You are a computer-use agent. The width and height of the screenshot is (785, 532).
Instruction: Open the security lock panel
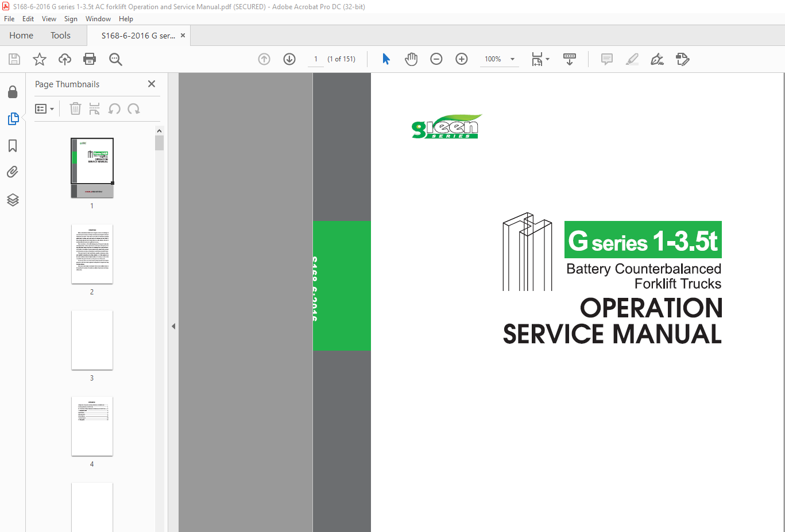click(13, 92)
